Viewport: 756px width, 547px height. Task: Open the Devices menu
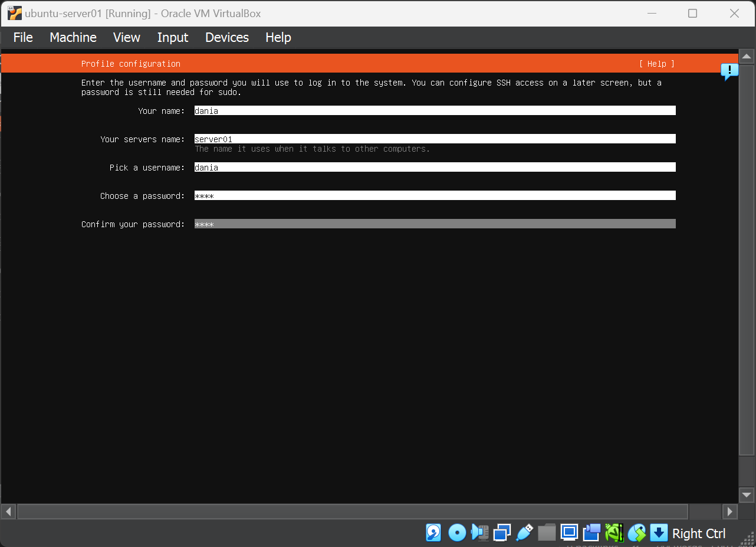coord(227,37)
